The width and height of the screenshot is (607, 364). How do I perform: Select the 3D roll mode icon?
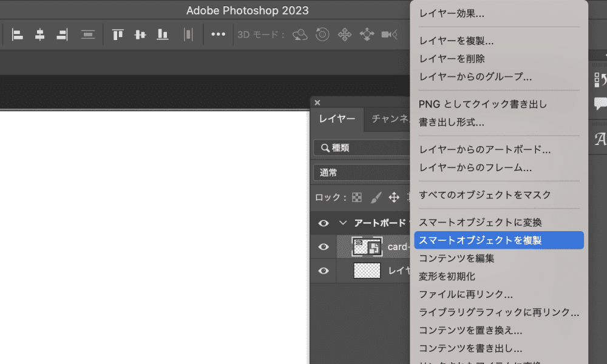coord(322,35)
